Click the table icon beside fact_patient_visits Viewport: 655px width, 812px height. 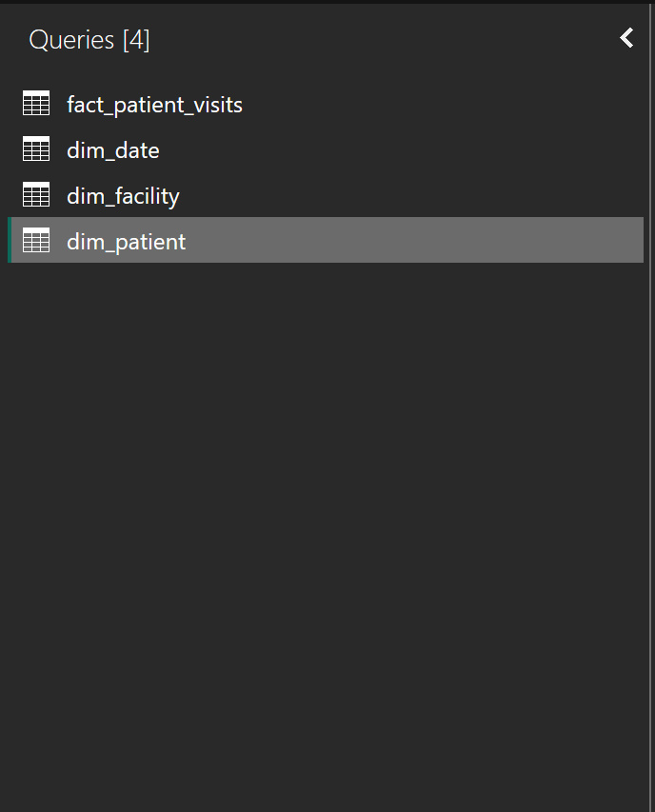coord(35,103)
